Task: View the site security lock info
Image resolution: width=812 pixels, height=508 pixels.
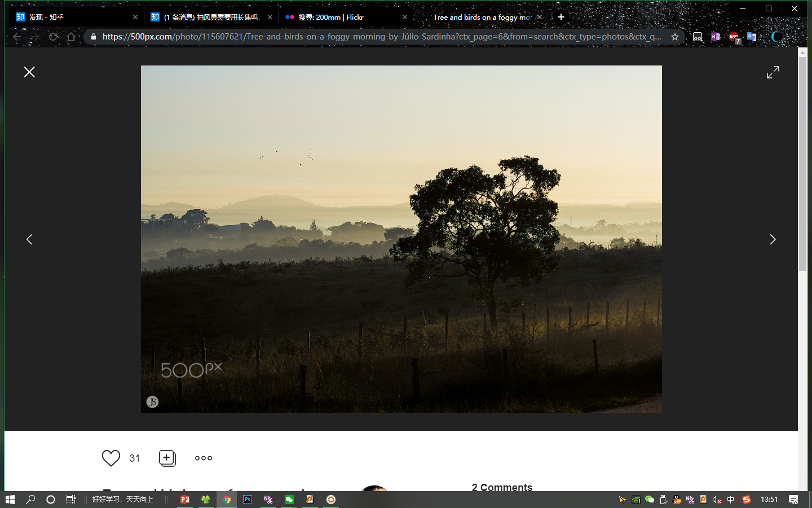Action: tap(94, 37)
